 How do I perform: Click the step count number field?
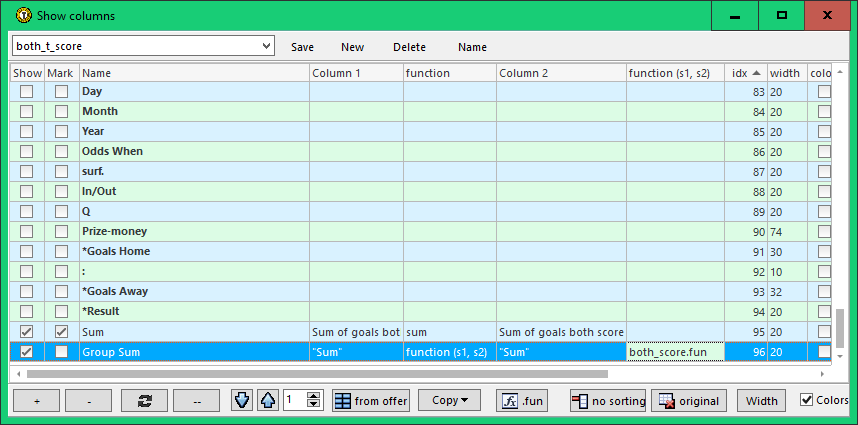(293, 400)
